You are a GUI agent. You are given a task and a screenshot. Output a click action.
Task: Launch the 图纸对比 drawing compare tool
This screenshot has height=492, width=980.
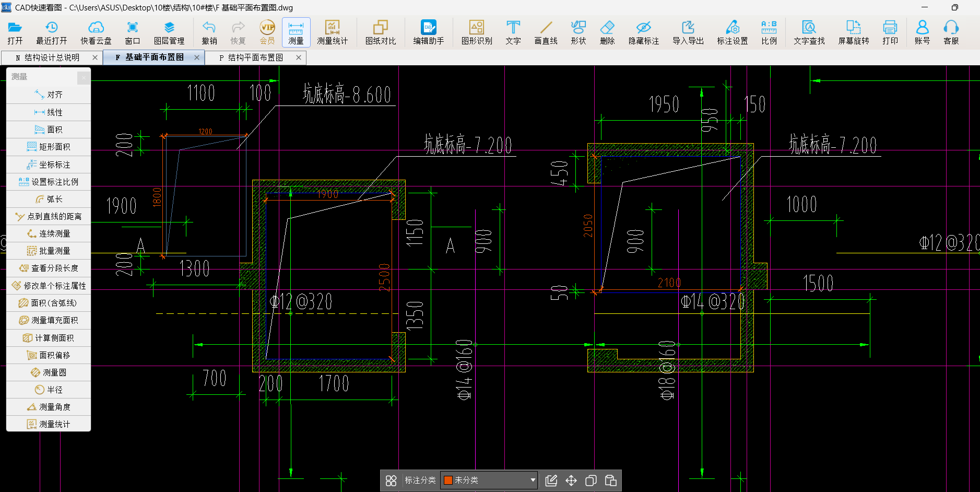tap(380, 32)
